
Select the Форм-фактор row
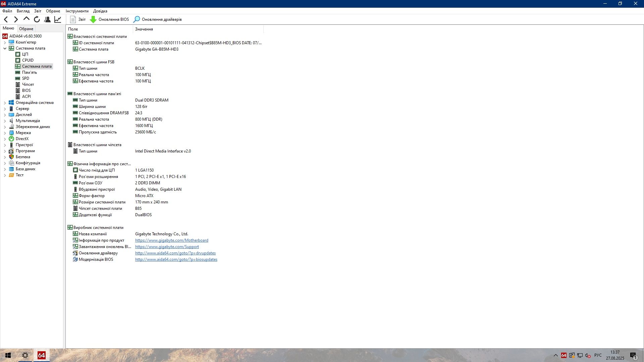(x=164, y=196)
